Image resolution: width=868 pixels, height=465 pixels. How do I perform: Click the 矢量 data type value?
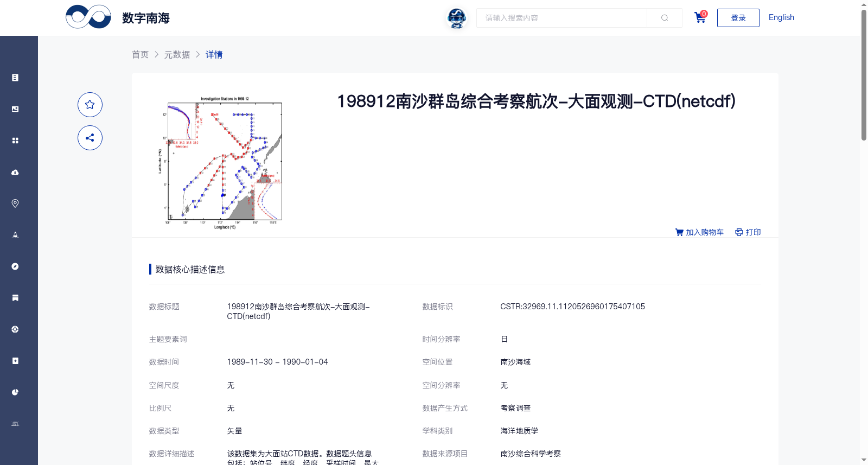[x=234, y=431]
